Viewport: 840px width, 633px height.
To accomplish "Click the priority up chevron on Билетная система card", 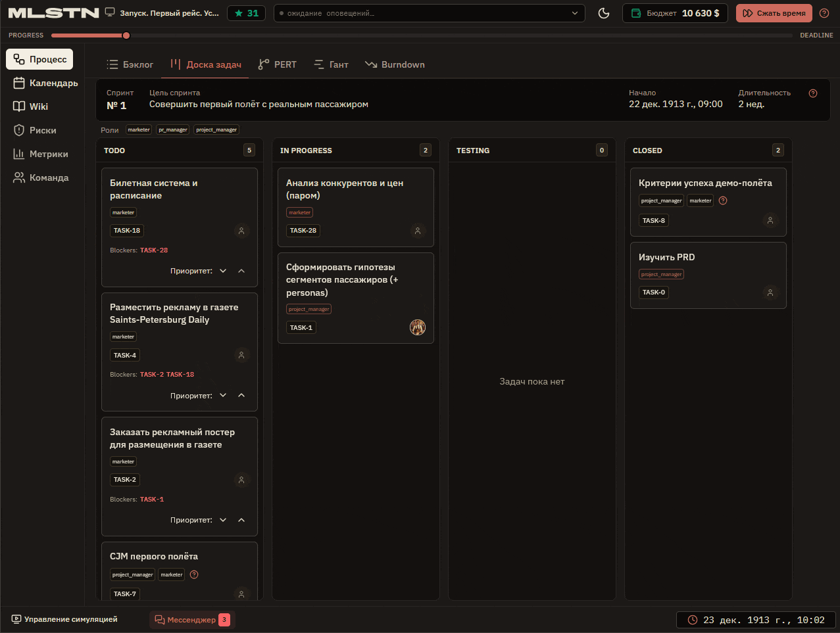I will coord(241,271).
